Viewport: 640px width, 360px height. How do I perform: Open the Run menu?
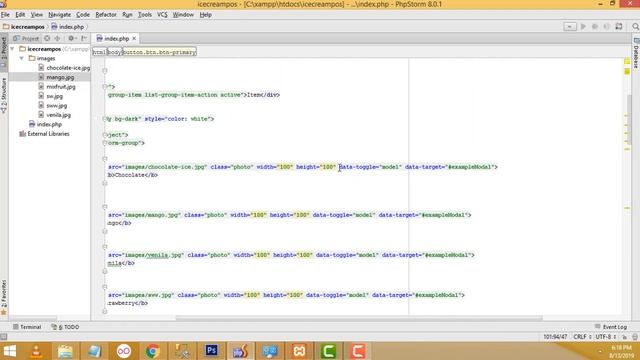pyautogui.click(x=127, y=15)
